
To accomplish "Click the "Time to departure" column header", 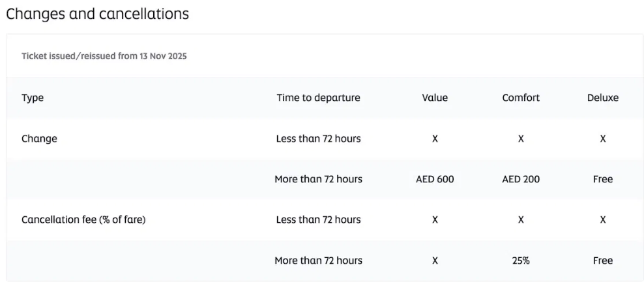I will pos(318,98).
